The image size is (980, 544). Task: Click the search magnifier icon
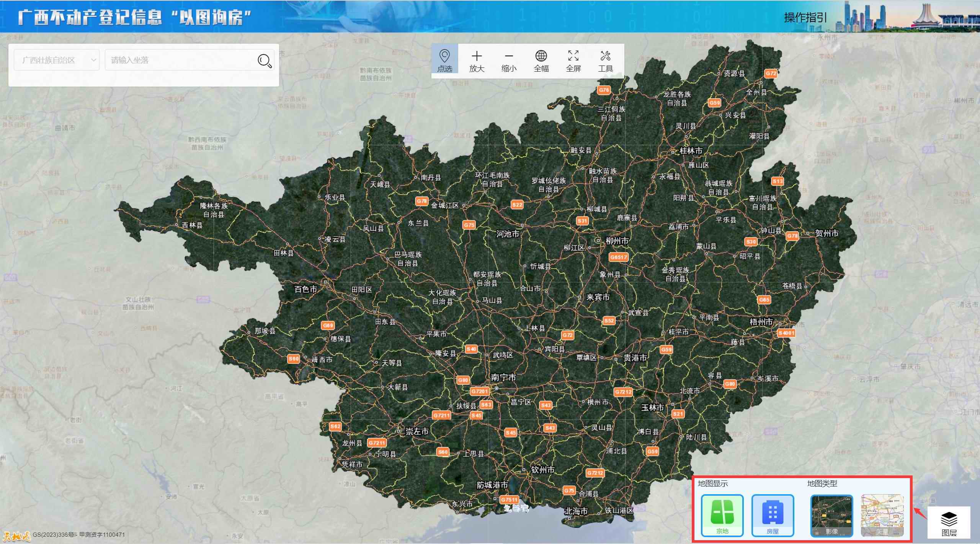tap(265, 61)
